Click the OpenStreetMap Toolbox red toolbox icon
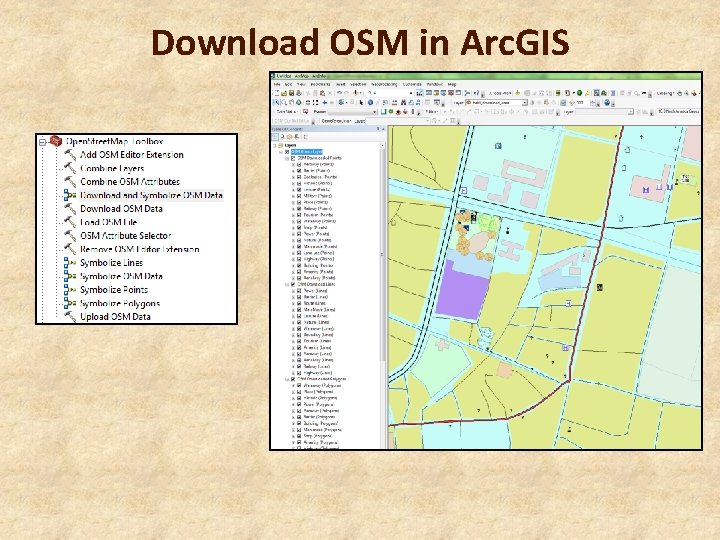 (x=56, y=141)
